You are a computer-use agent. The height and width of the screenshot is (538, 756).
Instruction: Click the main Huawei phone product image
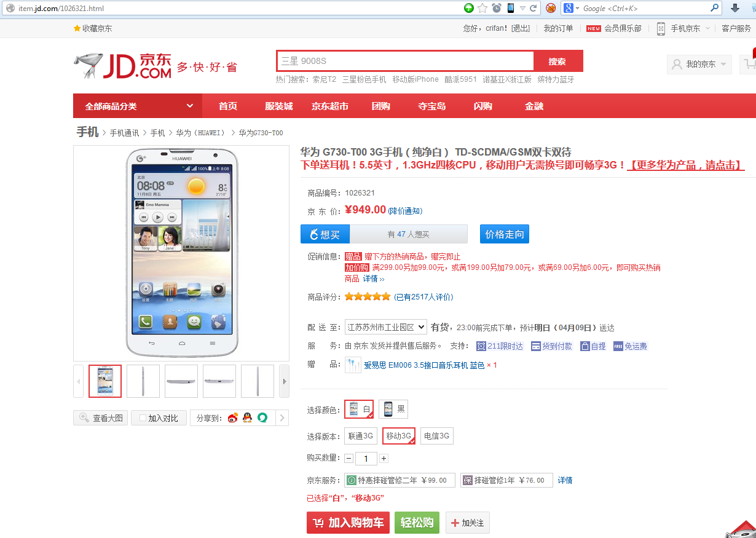point(181,253)
